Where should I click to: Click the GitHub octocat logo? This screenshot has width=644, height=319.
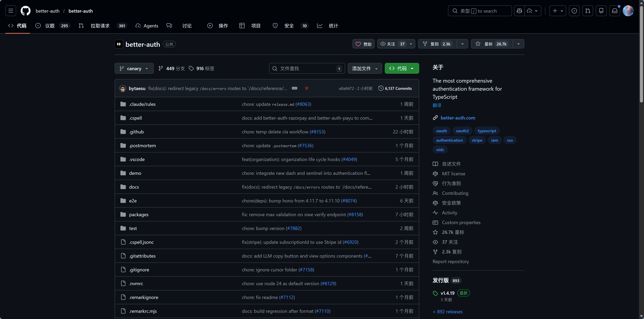(25, 11)
